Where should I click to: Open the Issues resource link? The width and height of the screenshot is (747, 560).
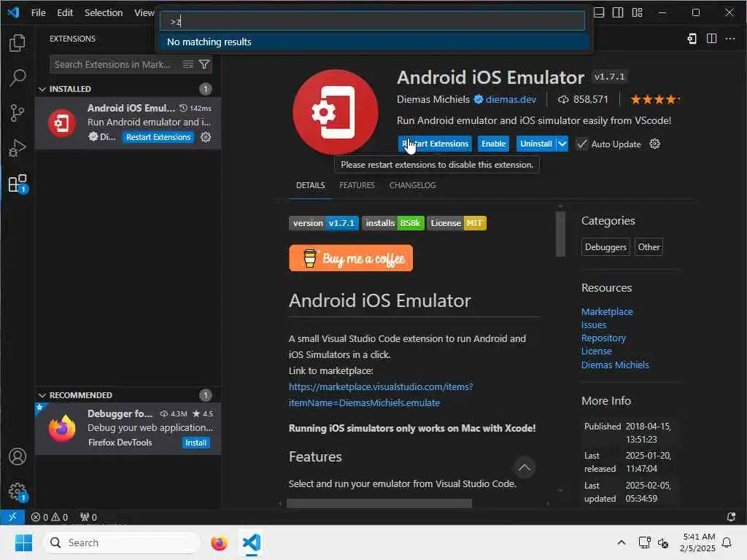coord(594,324)
